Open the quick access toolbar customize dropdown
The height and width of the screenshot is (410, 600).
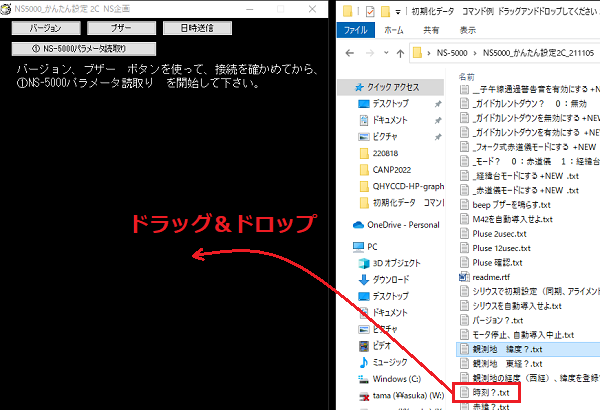tap(398, 12)
